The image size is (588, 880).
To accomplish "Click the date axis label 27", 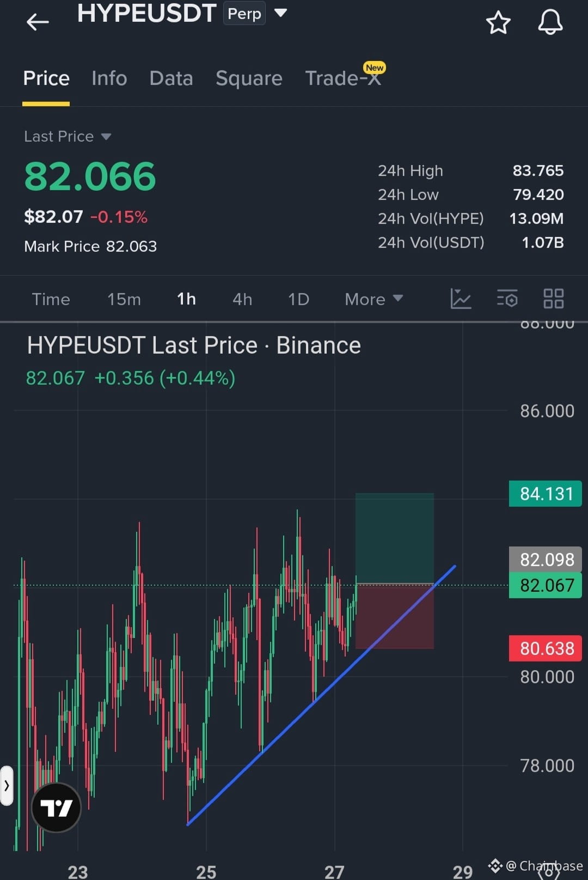I will click(334, 871).
